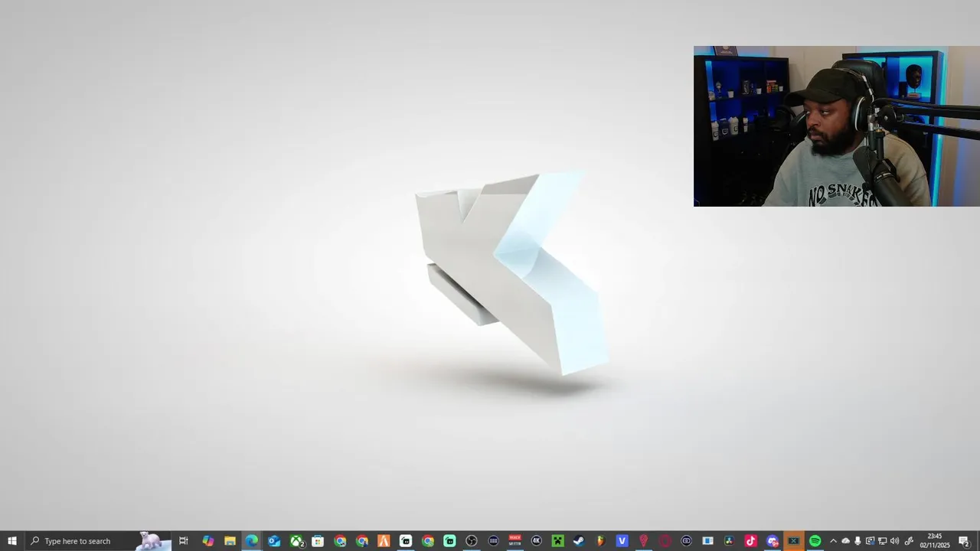The image size is (980, 551).
Task: Open OBS Studio from the taskbar
Action: pos(472,541)
